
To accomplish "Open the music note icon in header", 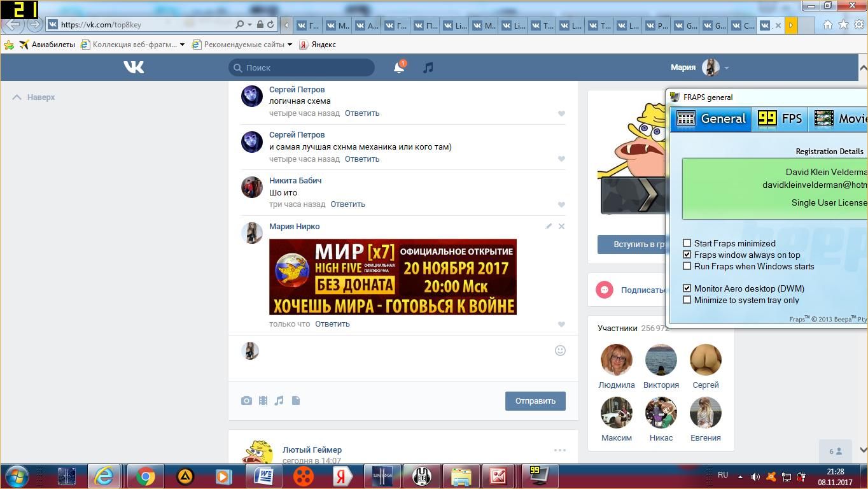I will 428,67.
